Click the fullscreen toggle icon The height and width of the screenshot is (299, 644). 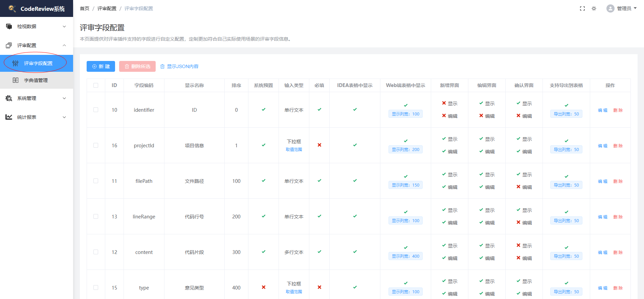tap(582, 8)
